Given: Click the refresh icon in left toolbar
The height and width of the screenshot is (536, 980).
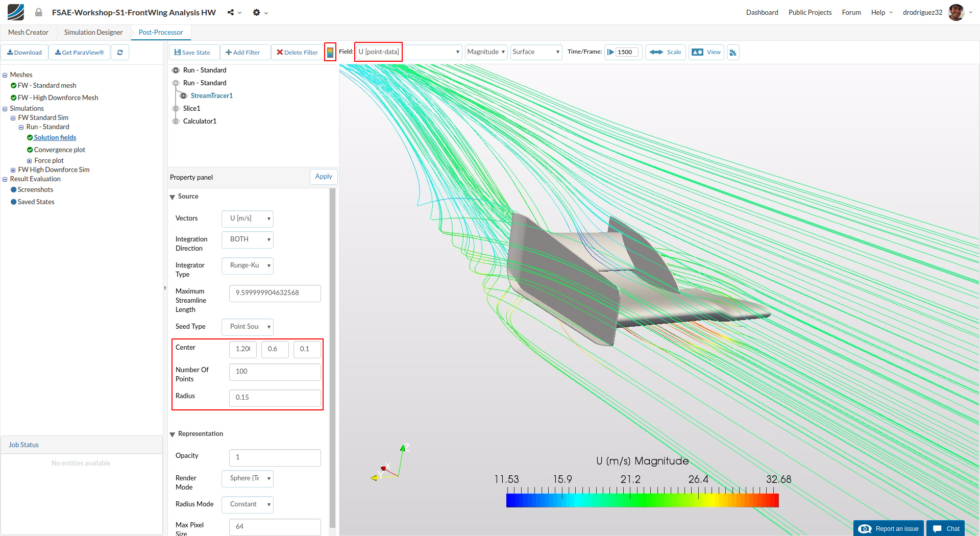Looking at the screenshot, I should pos(120,52).
